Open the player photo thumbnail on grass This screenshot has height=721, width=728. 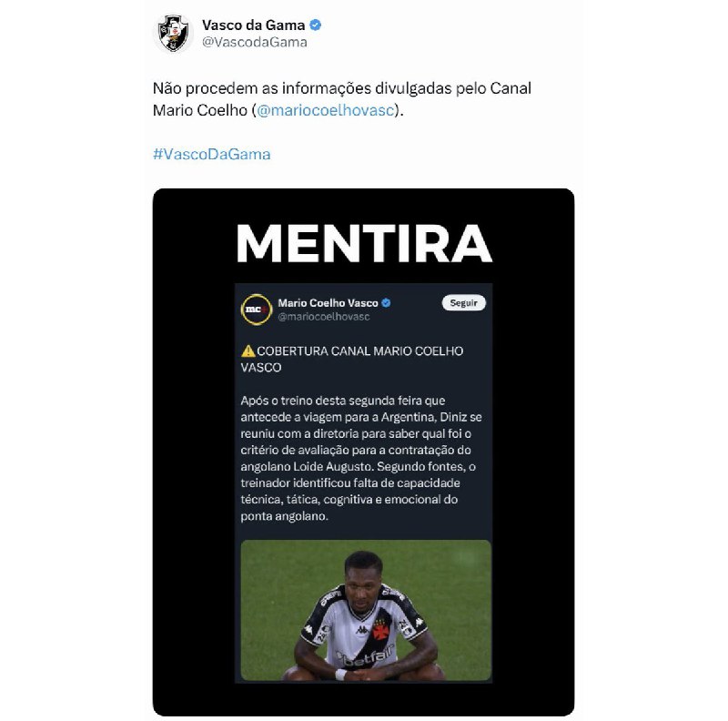click(x=366, y=610)
